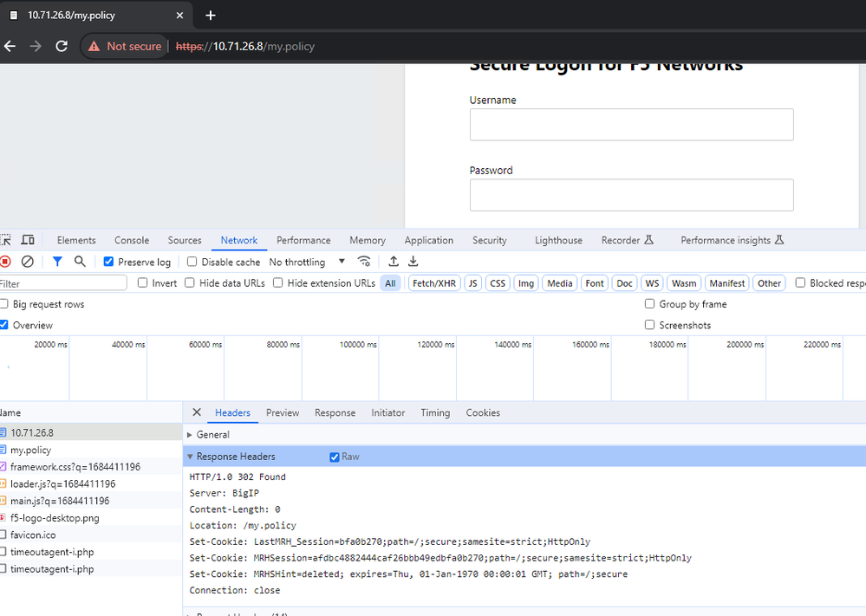This screenshot has width=866, height=616.
Task: Open network search with the magnifier icon
Action: point(80,262)
